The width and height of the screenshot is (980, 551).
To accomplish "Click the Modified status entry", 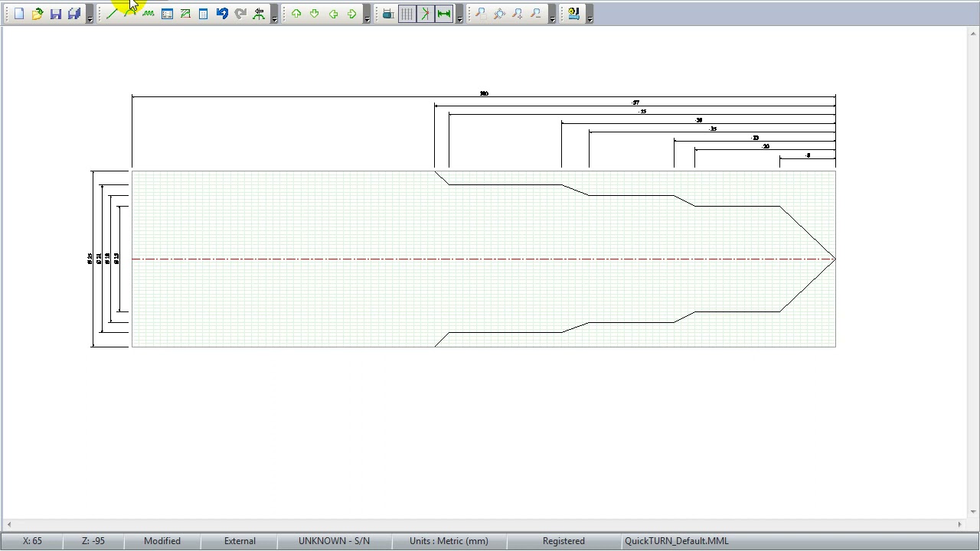I will click(x=162, y=541).
